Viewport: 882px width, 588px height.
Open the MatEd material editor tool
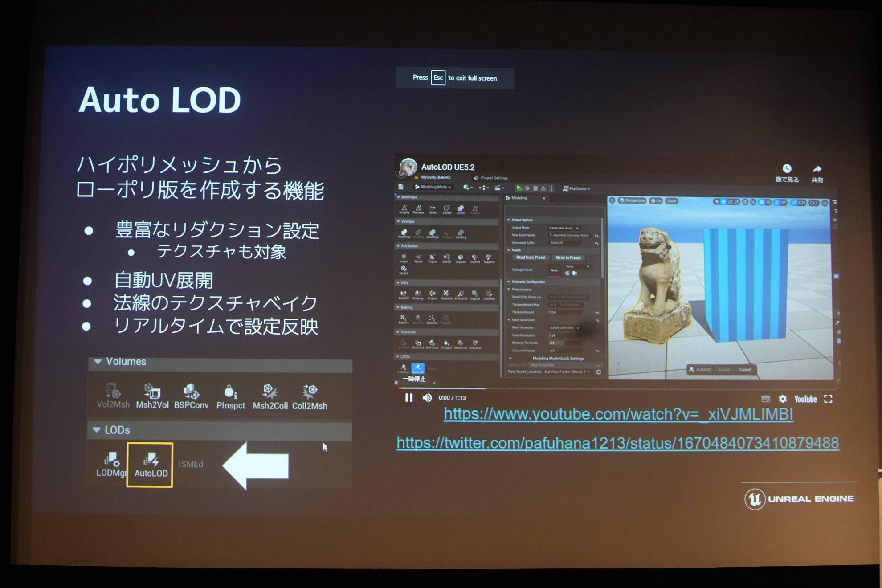tap(404, 270)
